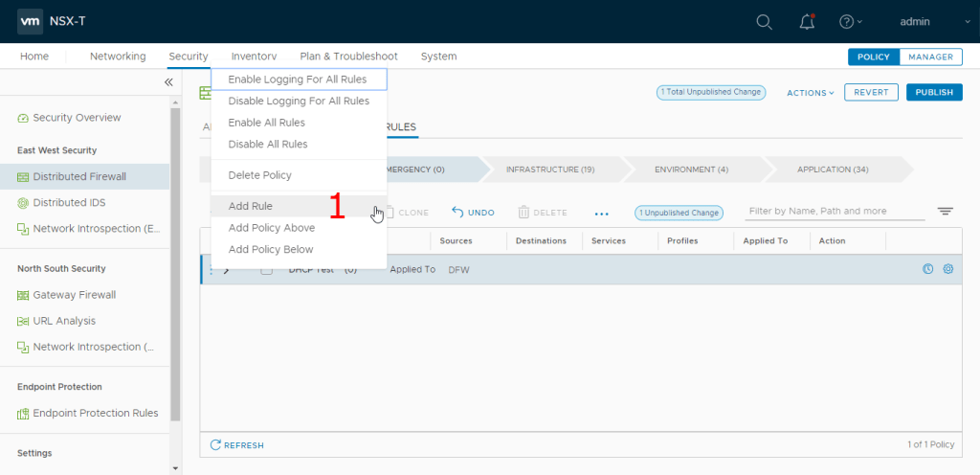Expand the Actions dropdown
Image resolution: width=980 pixels, height=475 pixels.
tap(811, 93)
